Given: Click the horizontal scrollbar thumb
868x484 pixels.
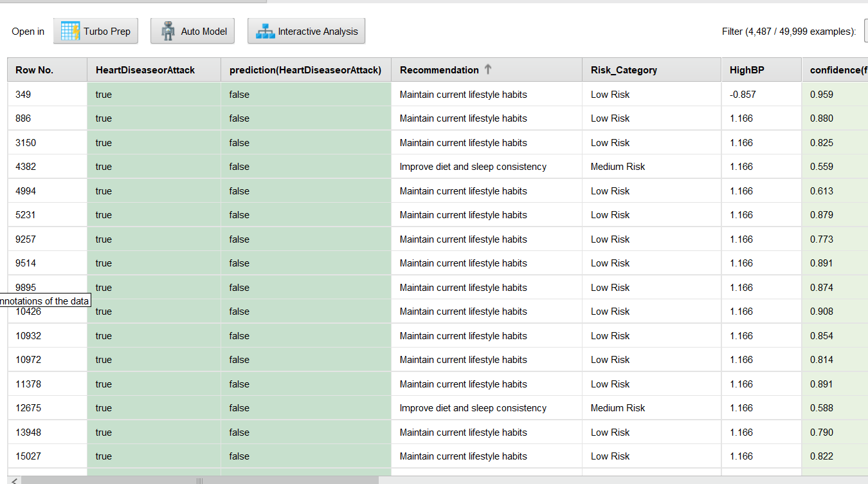Looking at the screenshot, I should pos(200,480).
